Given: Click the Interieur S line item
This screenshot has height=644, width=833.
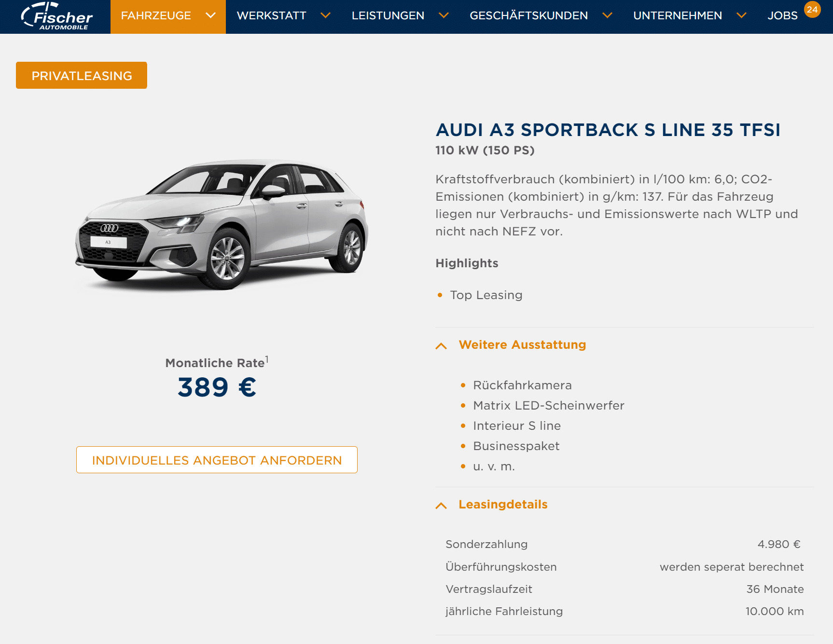Looking at the screenshot, I should coord(517,426).
